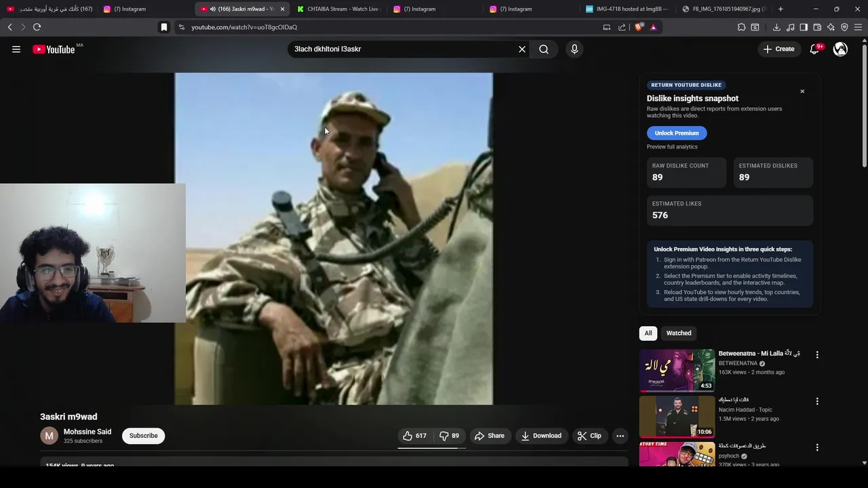Toggle the bookmark icon for this page
The image size is (868, 488).
(163, 27)
